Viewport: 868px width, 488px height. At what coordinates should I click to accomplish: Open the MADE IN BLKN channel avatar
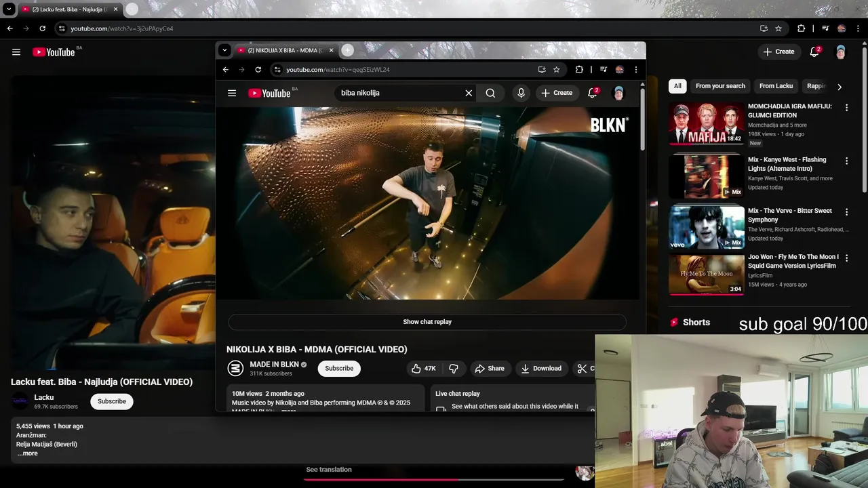coord(235,368)
